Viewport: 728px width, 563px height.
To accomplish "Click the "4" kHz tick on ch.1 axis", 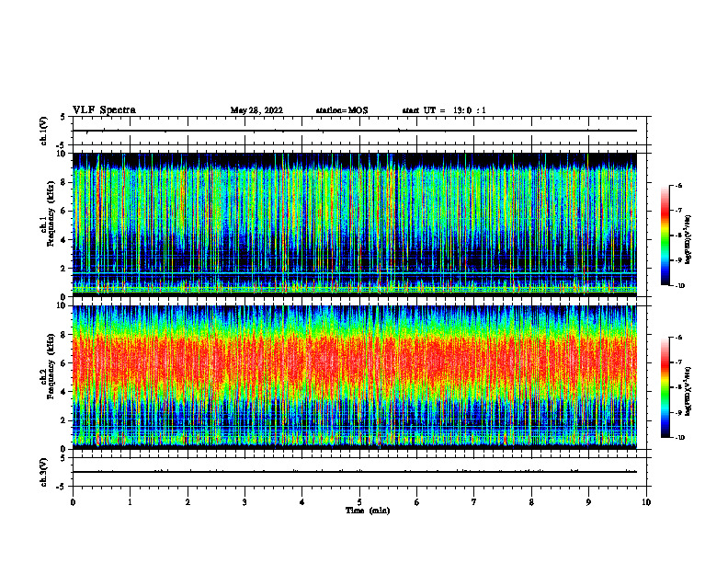I will pos(63,240).
